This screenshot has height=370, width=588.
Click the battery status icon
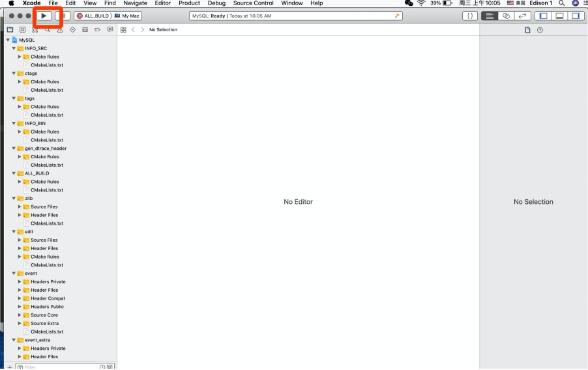click(x=447, y=3)
